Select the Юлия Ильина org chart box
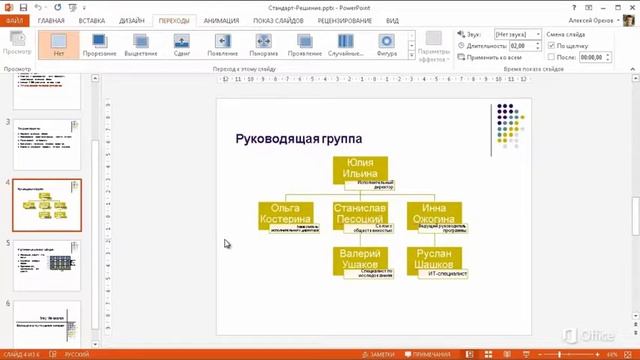Screen dimensions: 640x360 coord(360,170)
